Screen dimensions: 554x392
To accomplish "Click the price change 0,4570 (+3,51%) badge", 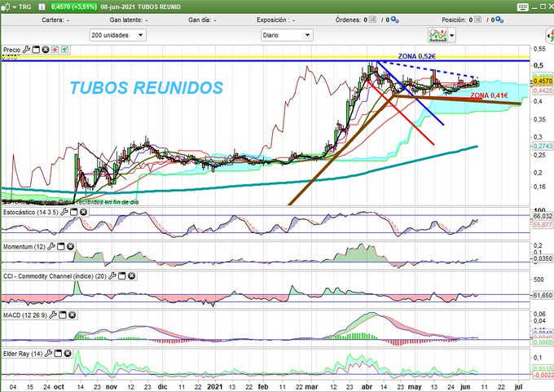I will (73, 7).
